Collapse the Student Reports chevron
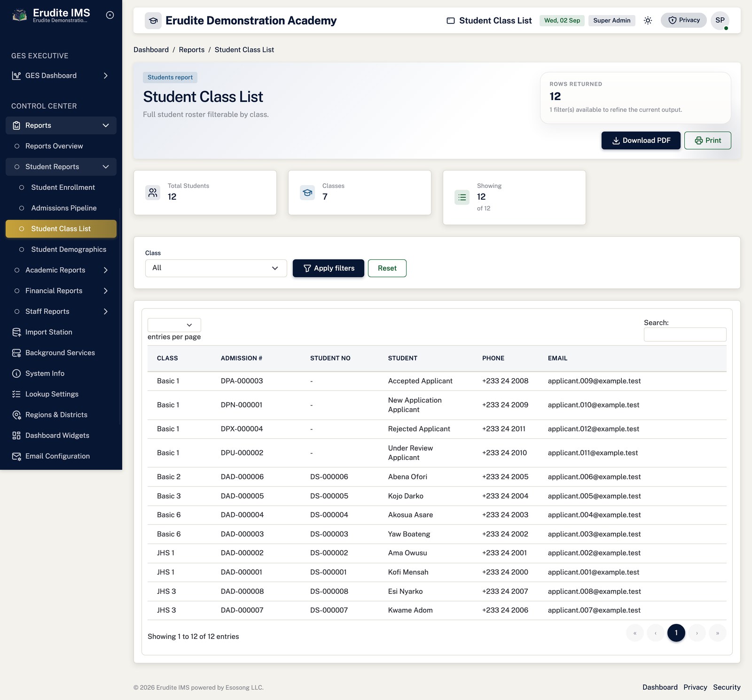The image size is (752, 700). point(106,167)
